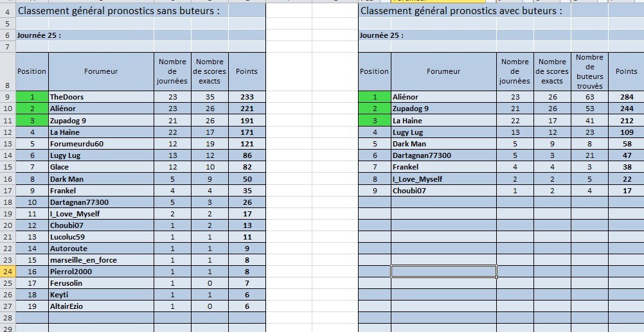Select the row 4 header
Image resolution: width=644 pixels, height=332 pixels.
tap(7, 11)
